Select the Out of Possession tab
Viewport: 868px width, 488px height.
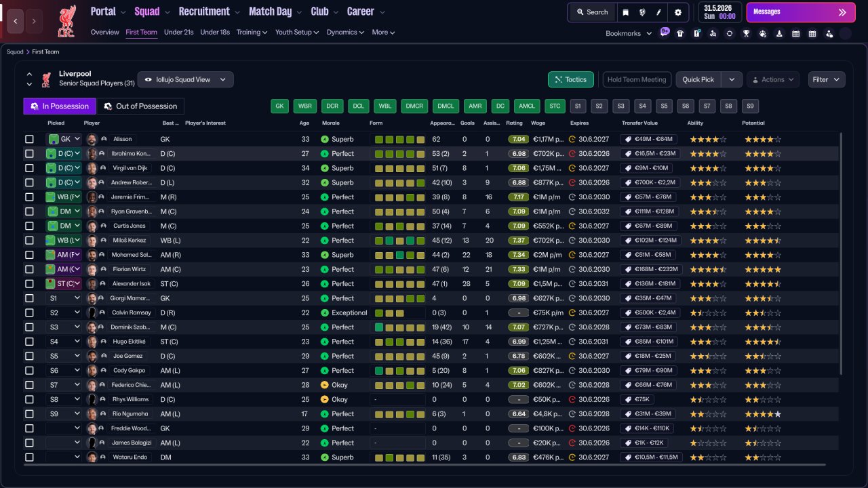(140, 106)
